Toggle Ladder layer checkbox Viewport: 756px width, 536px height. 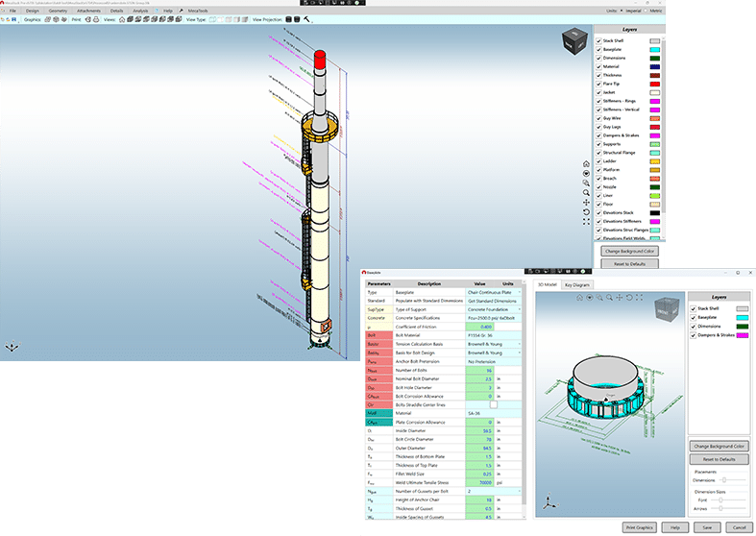(598, 161)
